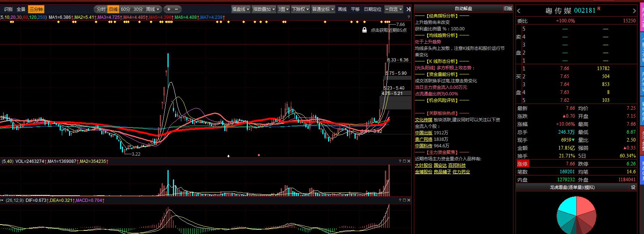Open help for the MACD indicator panel
The image size is (644, 234).
[x=400, y=200]
